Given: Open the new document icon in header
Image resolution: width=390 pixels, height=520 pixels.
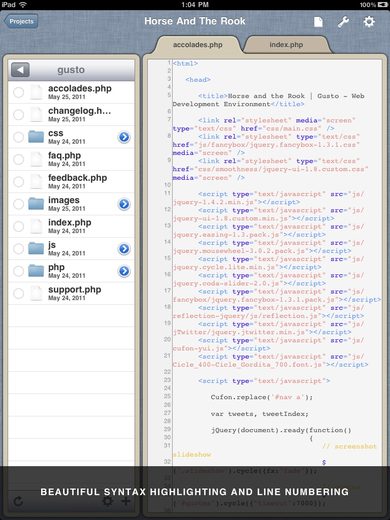Looking at the screenshot, I should click(318, 22).
